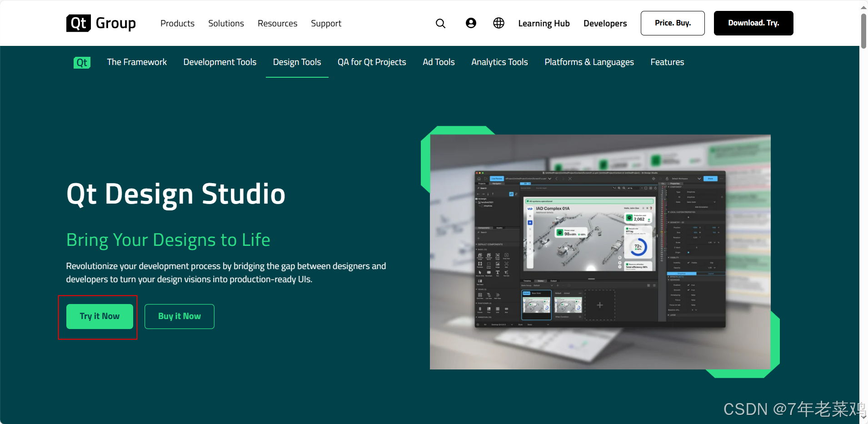This screenshot has width=868, height=424.
Task: Click the Qt Design Studio heading
Action: click(176, 194)
